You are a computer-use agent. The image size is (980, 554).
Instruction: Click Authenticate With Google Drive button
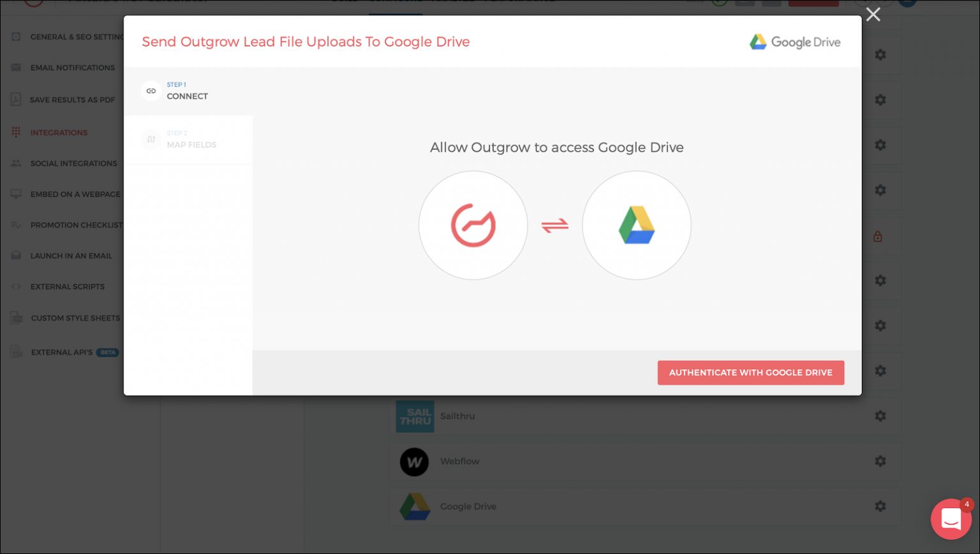750,373
